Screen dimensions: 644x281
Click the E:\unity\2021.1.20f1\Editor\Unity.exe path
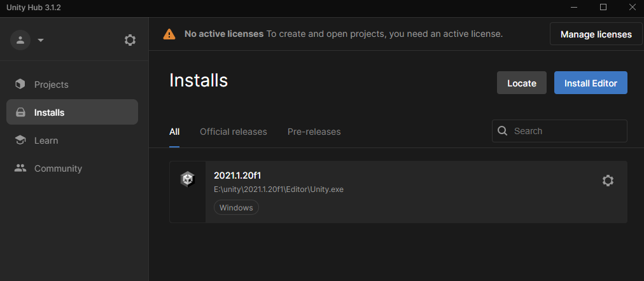(x=279, y=189)
